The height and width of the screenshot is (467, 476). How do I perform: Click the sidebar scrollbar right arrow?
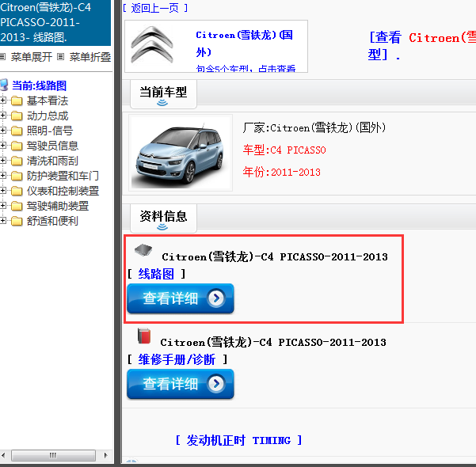(x=105, y=455)
